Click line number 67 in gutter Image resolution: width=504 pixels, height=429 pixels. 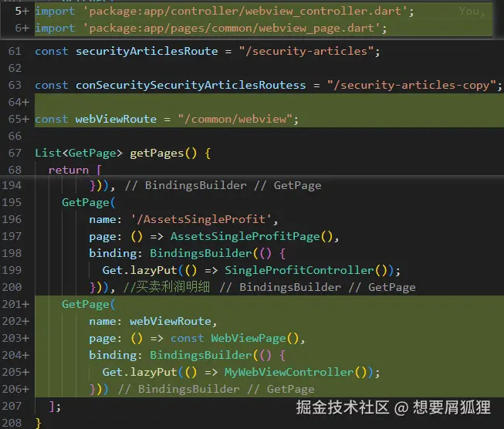click(15, 153)
